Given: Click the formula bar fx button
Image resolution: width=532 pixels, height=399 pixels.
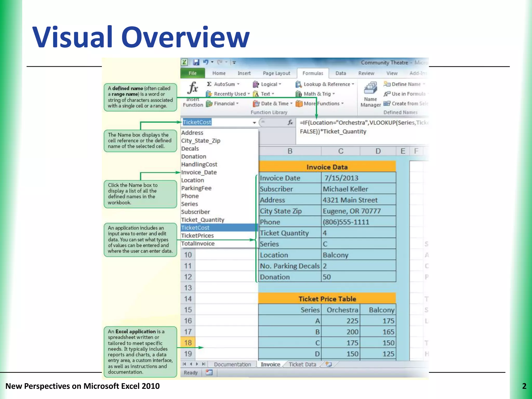Looking at the screenshot, I should coord(290,122).
